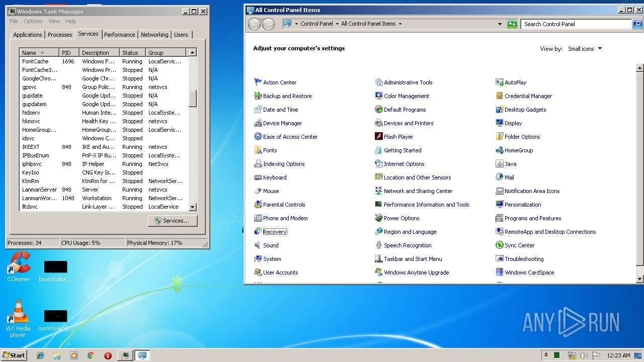This screenshot has height=362, width=644.
Task: Switch to the Networking tab
Action: click(x=154, y=35)
